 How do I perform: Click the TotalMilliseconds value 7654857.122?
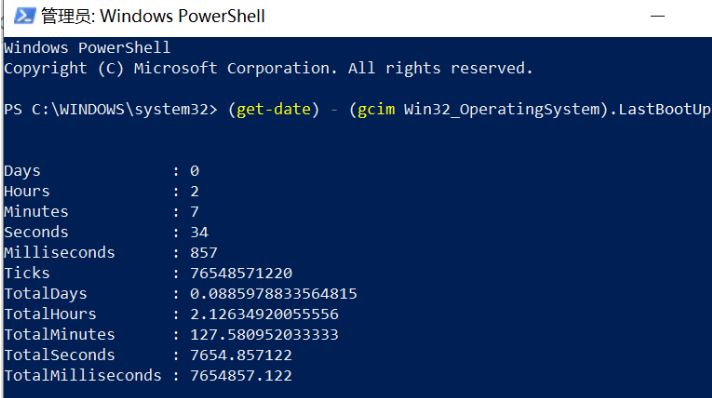click(x=241, y=375)
